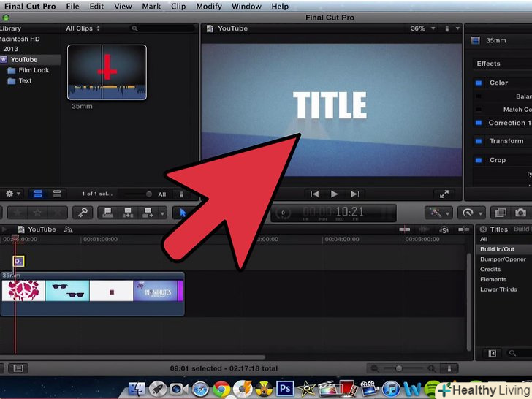Open the View menu
532x399 pixels.
(123, 7)
